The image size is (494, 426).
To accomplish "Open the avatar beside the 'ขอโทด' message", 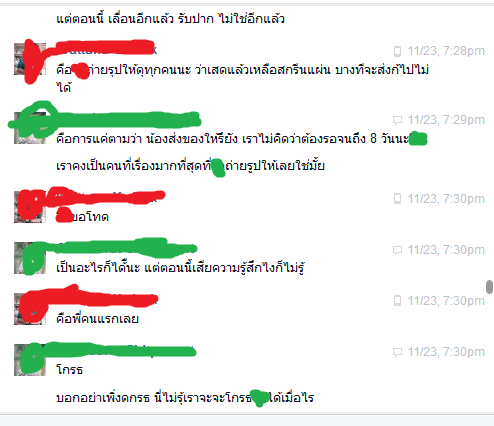I will (x=30, y=207).
